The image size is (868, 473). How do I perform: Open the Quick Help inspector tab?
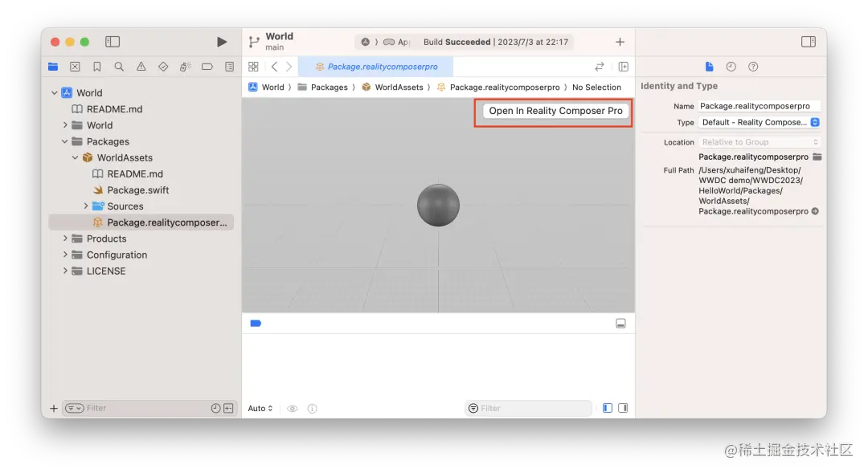point(753,67)
